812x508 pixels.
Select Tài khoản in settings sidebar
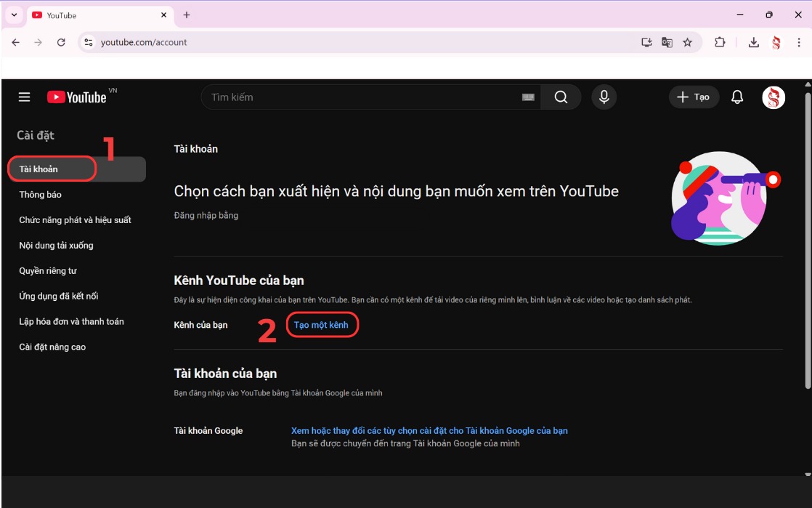click(x=77, y=169)
